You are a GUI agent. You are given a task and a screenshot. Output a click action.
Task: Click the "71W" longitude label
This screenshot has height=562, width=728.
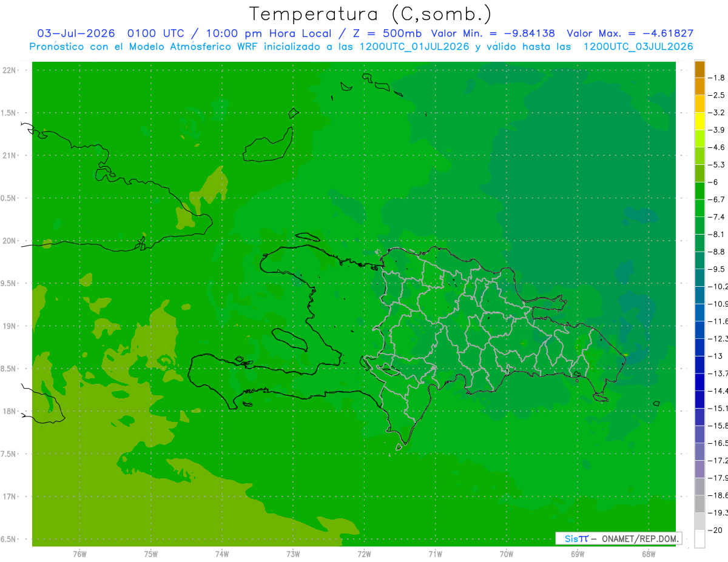tap(435, 554)
